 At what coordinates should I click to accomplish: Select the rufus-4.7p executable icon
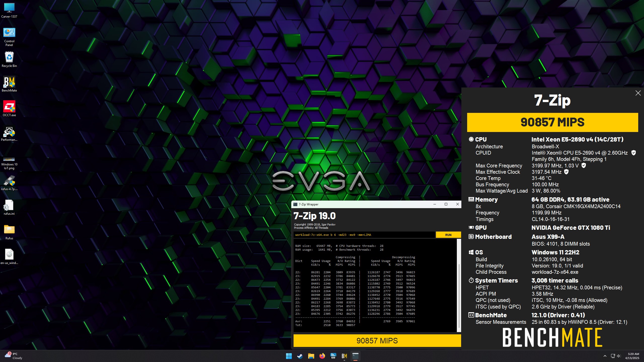pos(9,183)
